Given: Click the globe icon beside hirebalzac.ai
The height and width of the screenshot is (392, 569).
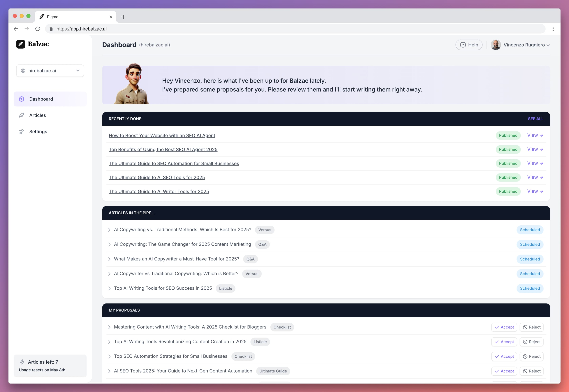Looking at the screenshot, I should coord(23,70).
